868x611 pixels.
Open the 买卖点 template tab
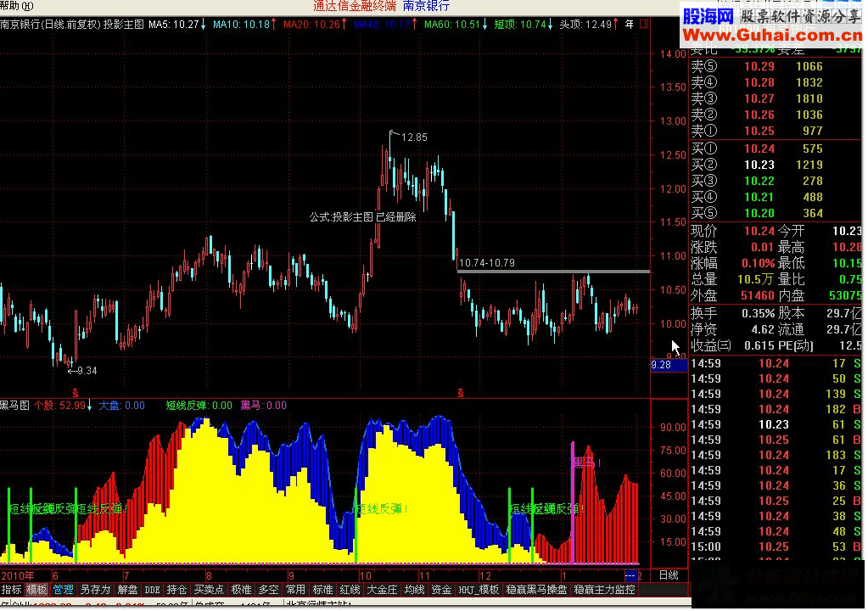[x=209, y=590]
